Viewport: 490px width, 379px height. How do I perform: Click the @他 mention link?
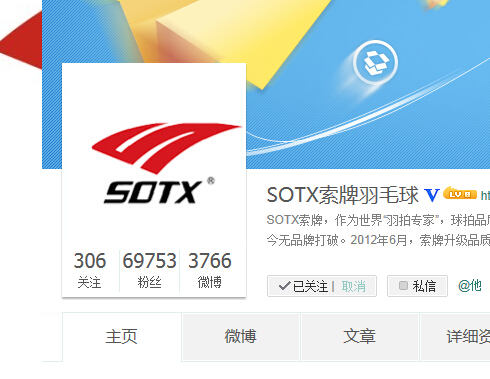coord(470,286)
